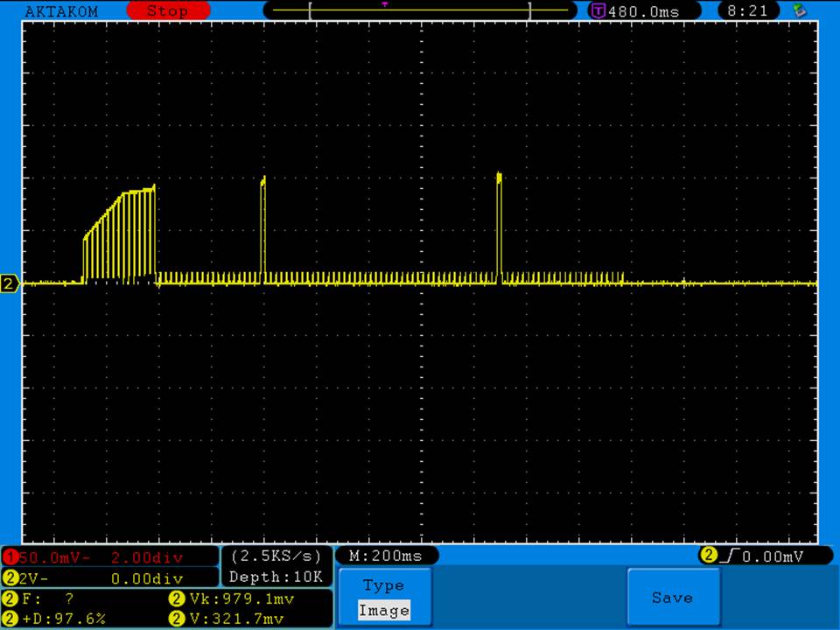Click the USB connection icon in top bar

tap(798, 11)
